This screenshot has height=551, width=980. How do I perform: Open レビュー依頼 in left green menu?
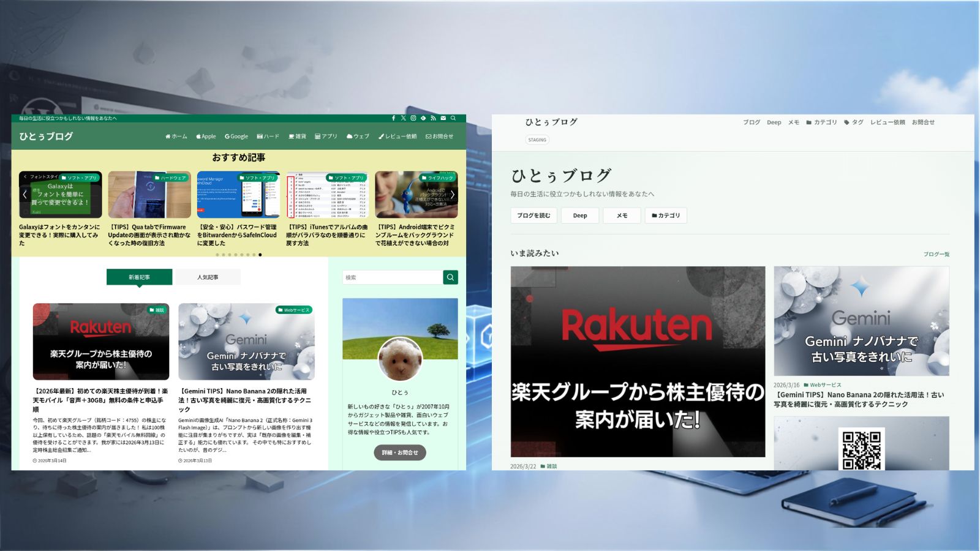click(397, 137)
